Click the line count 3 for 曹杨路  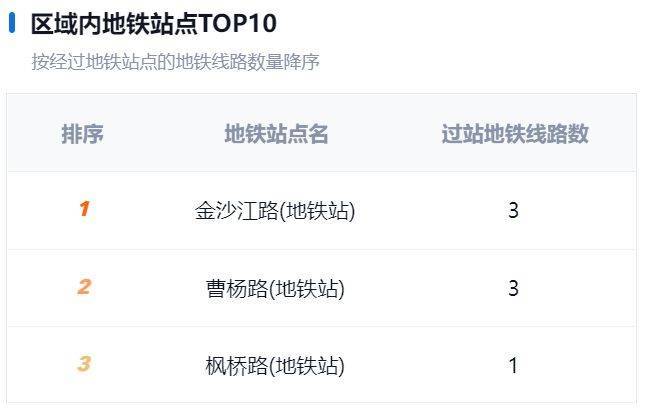(x=513, y=289)
